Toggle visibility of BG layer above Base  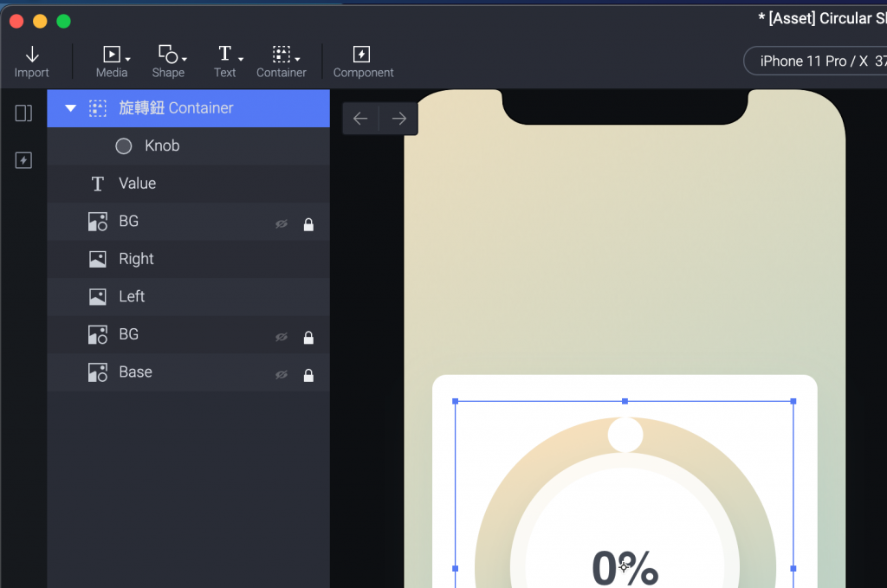pos(282,337)
